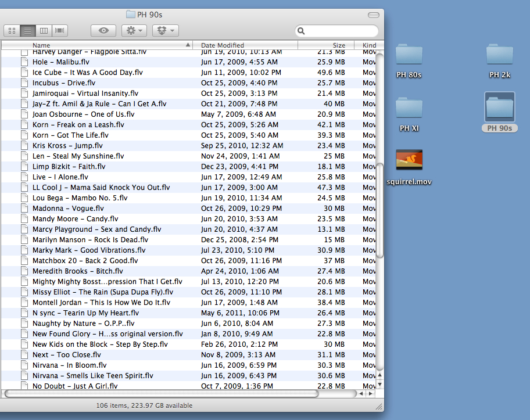
Task: Open the Dropbox toolbar menu
Action: click(166, 31)
